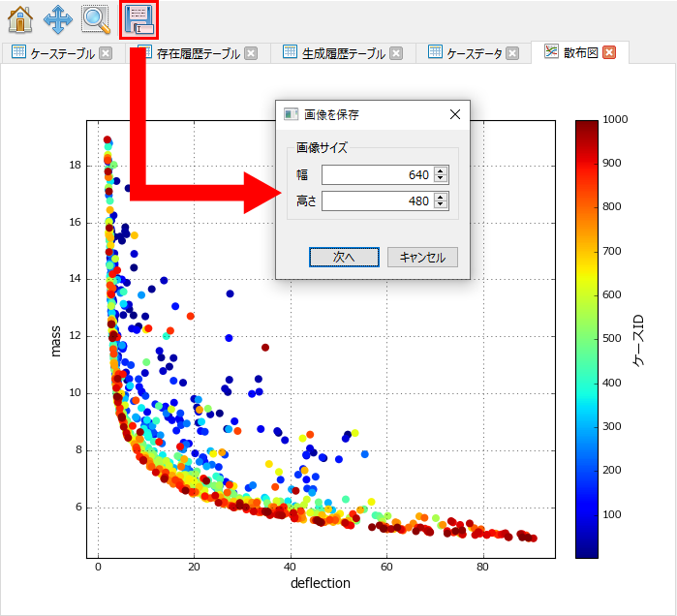
Task: Close the 存在履歴テーブル tab
Action: (251, 53)
